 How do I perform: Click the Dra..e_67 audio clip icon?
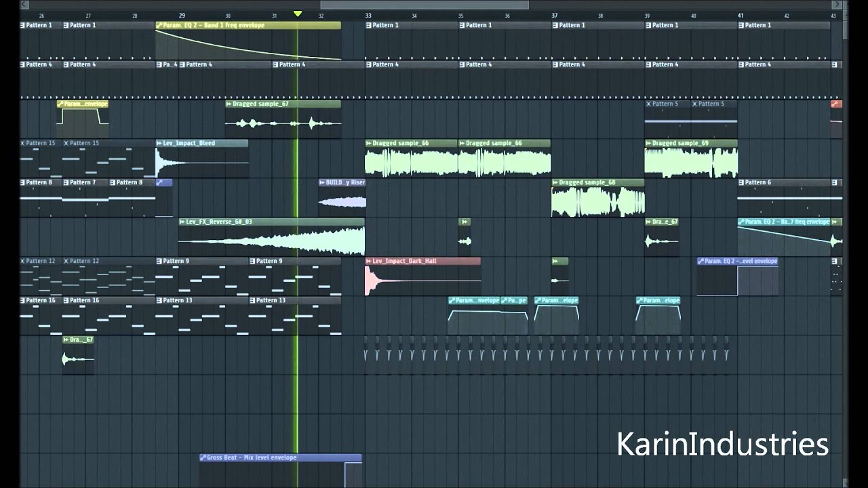[x=648, y=222]
